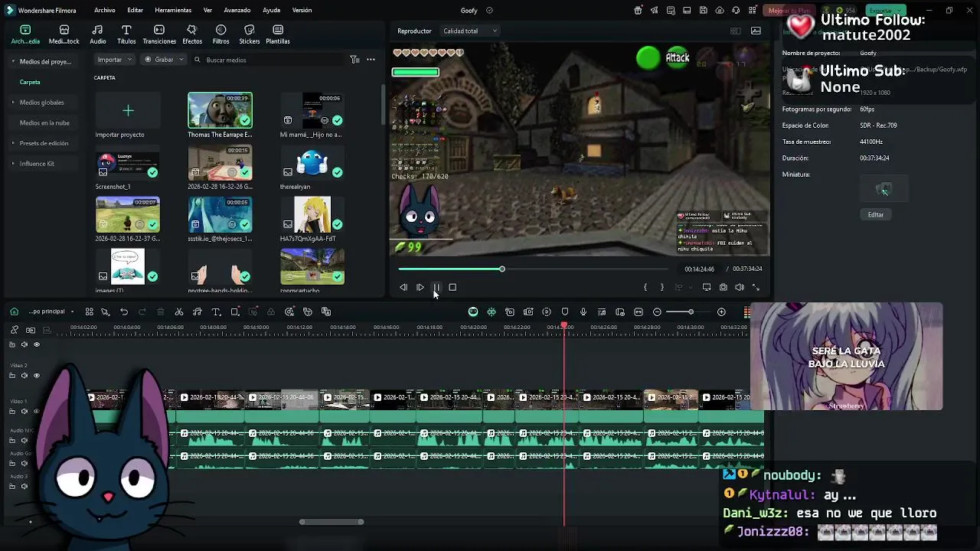Click the filter icon beside media search
Screen dimensions: 980x551
pyautogui.click(x=354, y=60)
